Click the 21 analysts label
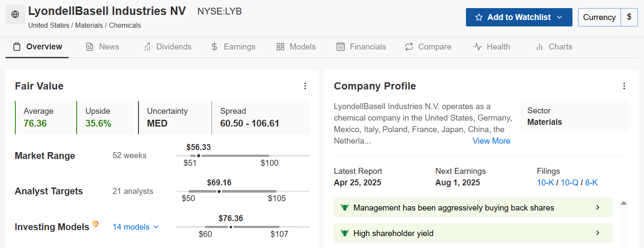This screenshot has height=248, width=644. pyautogui.click(x=133, y=191)
